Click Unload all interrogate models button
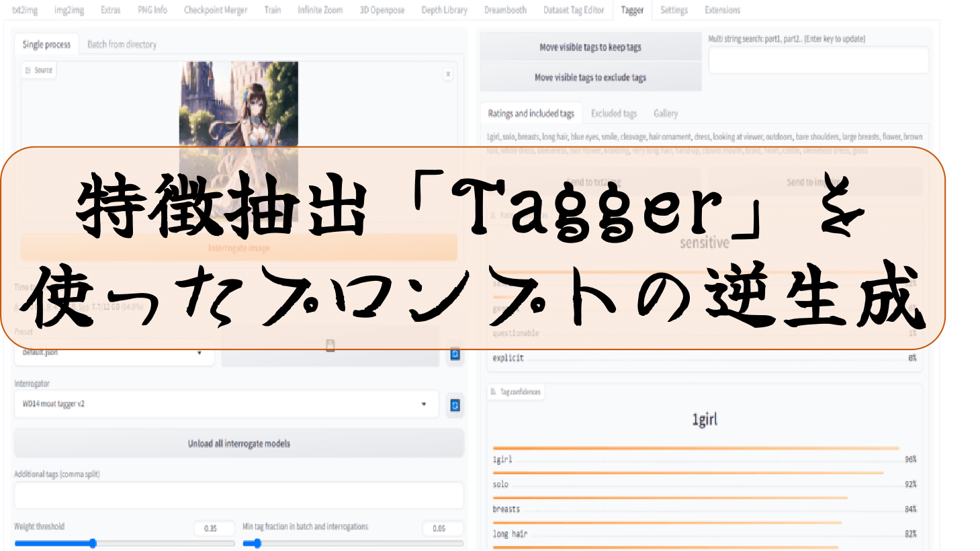 [239, 443]
